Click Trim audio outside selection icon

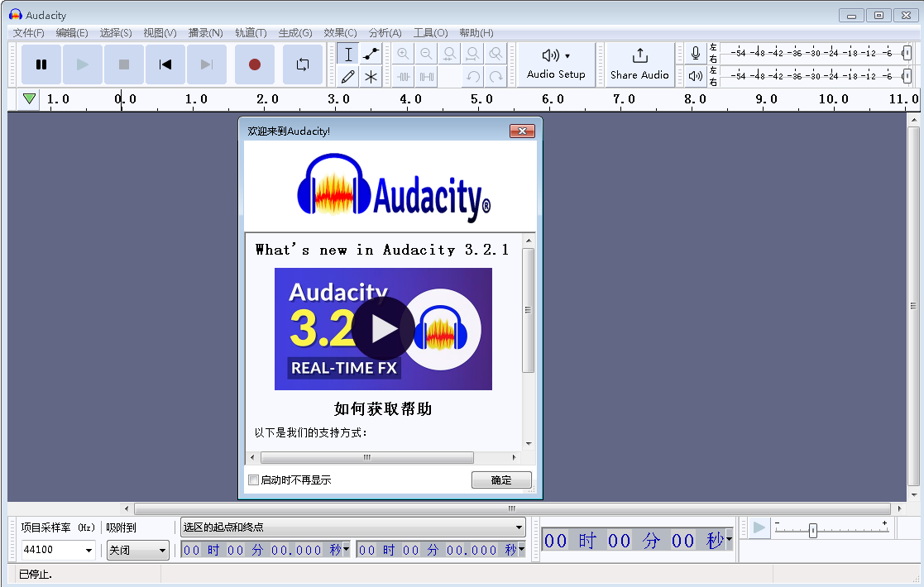[x=403, y=77]
